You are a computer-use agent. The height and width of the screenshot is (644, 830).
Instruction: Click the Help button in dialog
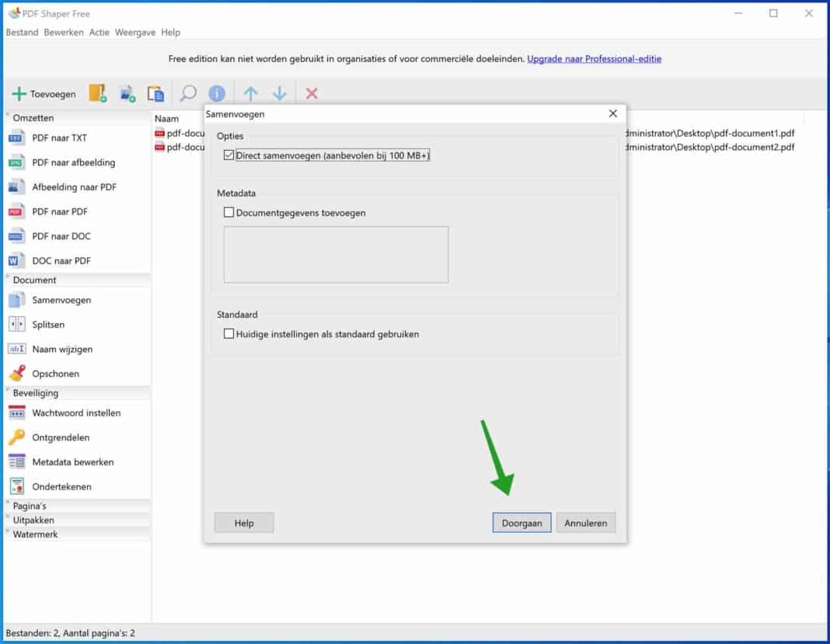[x=244, y=523]
